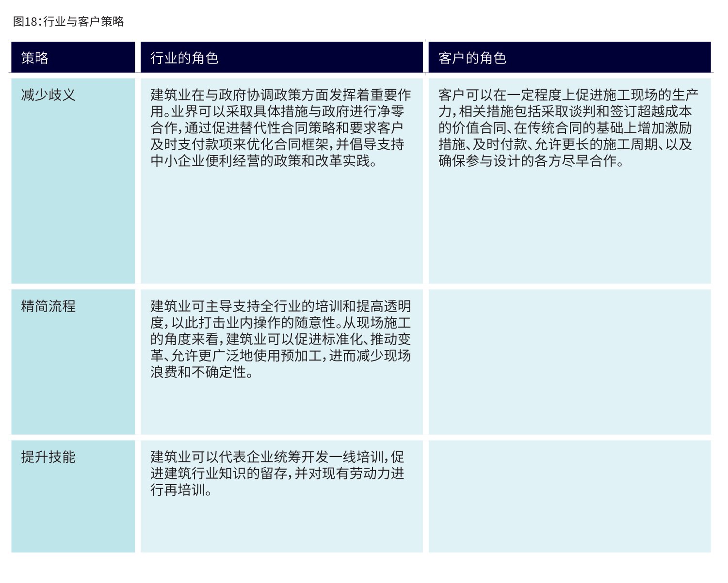The width and height of the screenshot is (728, 583).
Task: Select the 策略 column header
Action: pos(73,57)
